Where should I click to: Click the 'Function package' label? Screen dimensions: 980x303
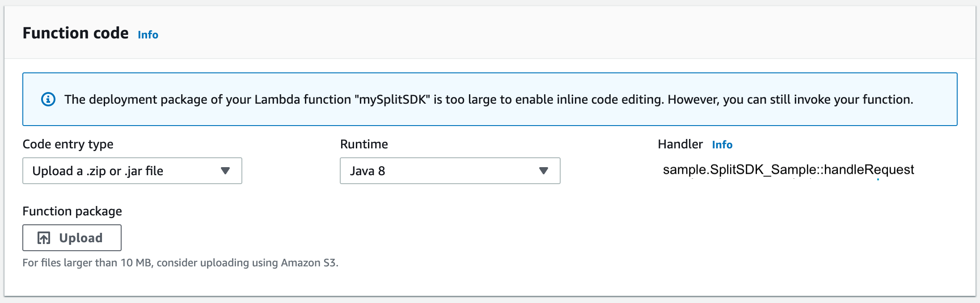(72, 211)
